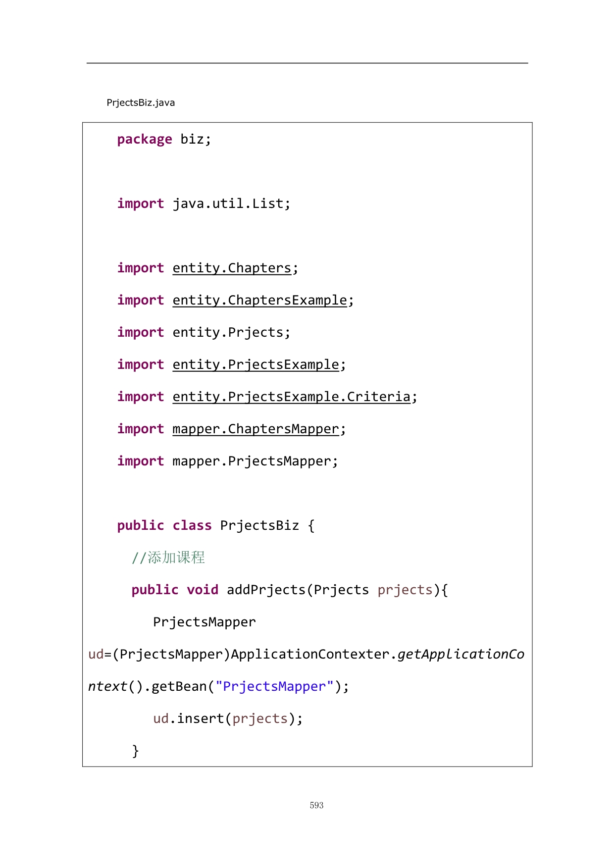Click the ud.insert(prjects) statement
Screen dimensions: 614x868
228,718
